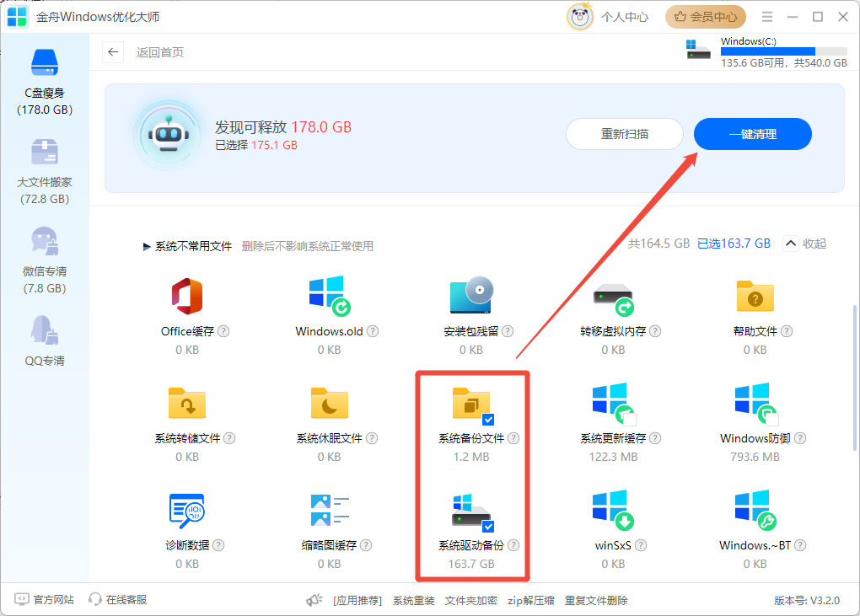Screen dimensions: 860x616
Task: Show help for Windows.old
Action: pyautogui.click(x=373, y=331)
